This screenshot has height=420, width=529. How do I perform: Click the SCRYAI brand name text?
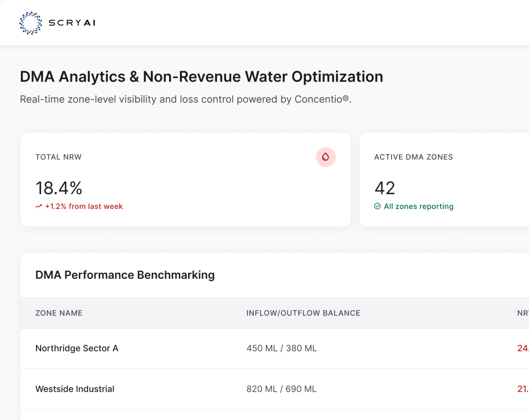pos(72,23)
